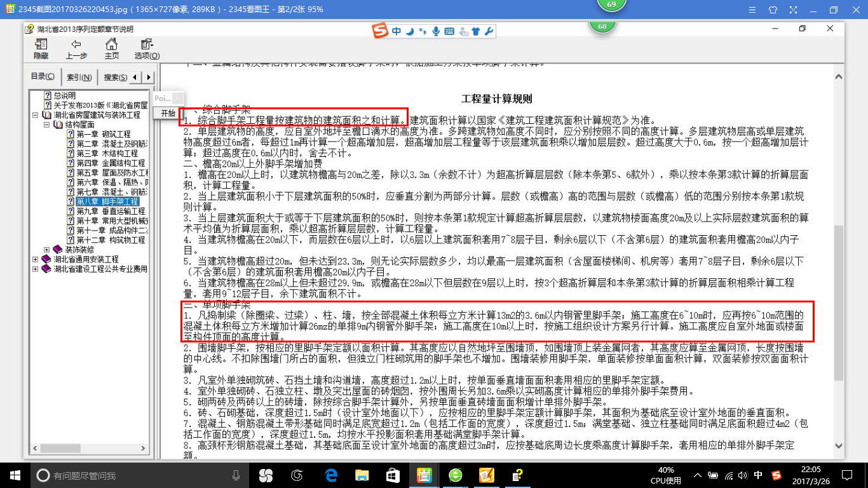Switch to the 索引(N) tab
868x488 pixels.
(x=79, y=78)
